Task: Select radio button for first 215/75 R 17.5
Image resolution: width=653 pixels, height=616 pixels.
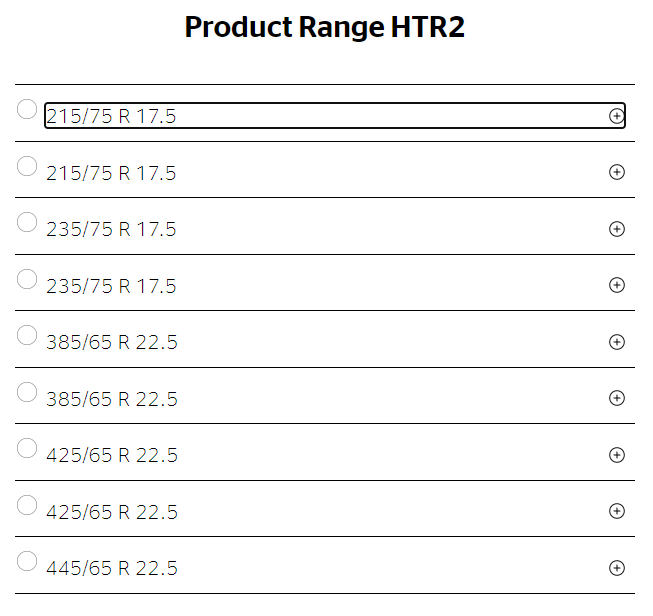Action: (27, 109)
